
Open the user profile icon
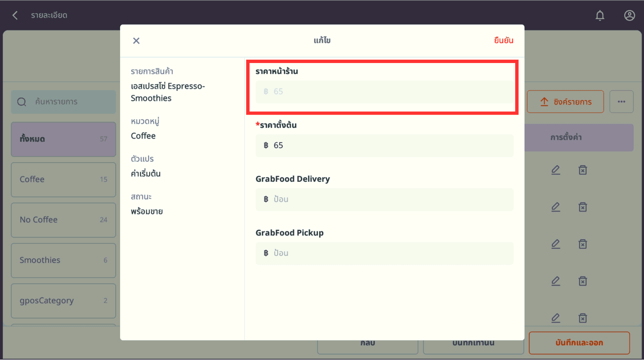click(x=629, y=15)
